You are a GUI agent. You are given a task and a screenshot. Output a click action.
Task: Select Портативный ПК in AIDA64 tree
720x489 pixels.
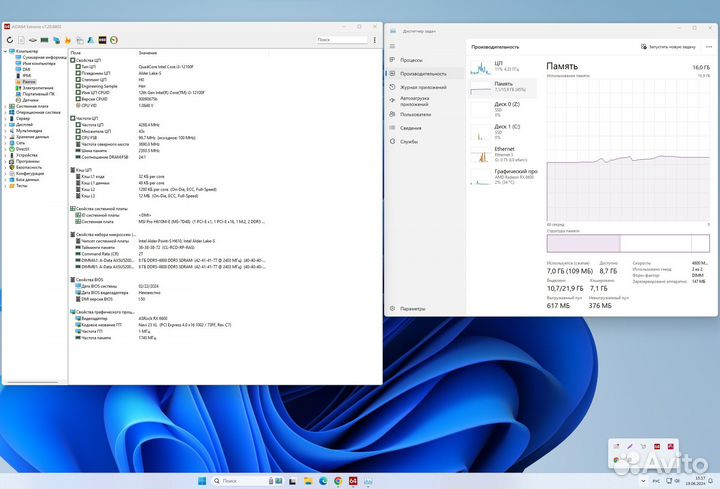(x=35, y=94)
